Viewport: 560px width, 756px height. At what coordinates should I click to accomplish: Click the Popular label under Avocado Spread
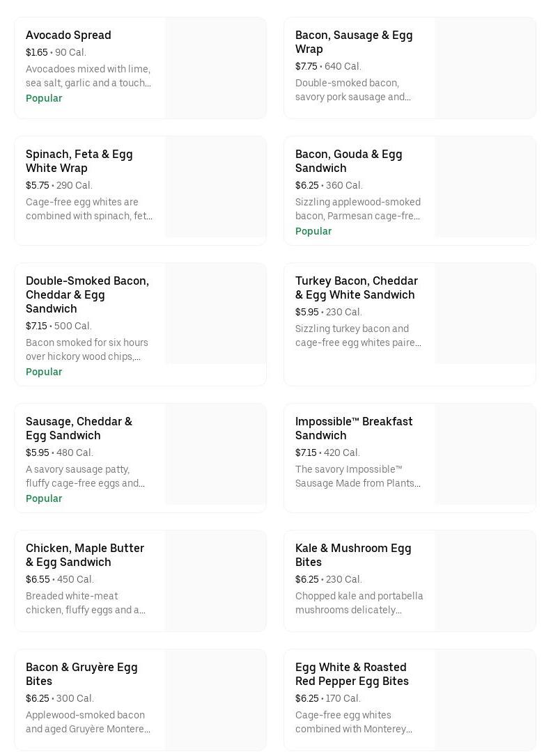(44, 98)
